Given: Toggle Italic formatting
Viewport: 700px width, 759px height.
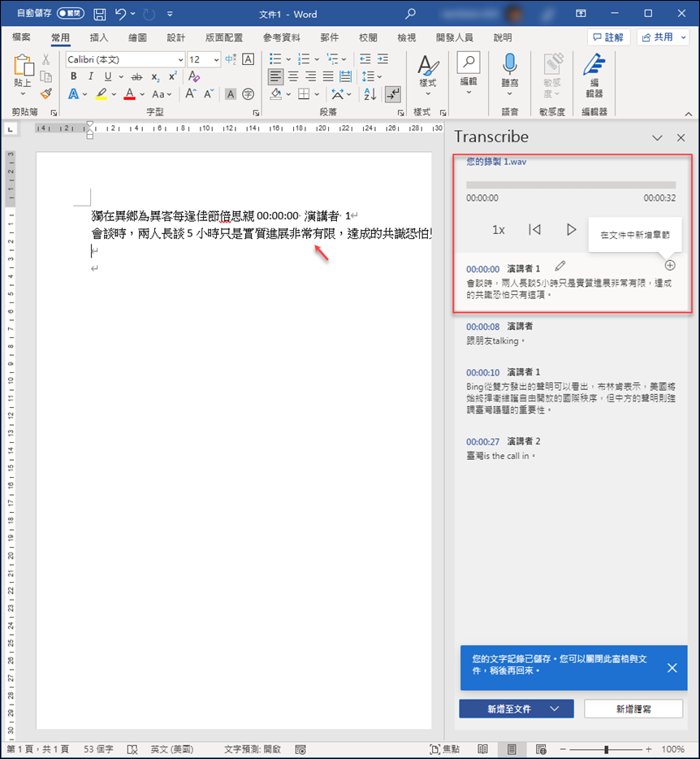Looking at the screenshot, I should [90, 76].
